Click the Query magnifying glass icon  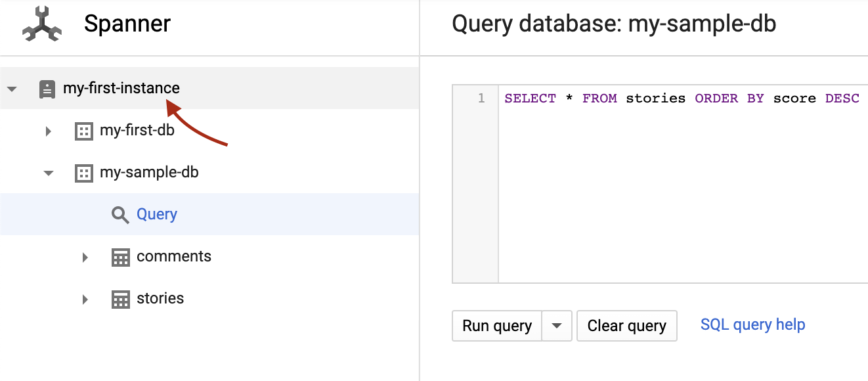click(120, 215)
